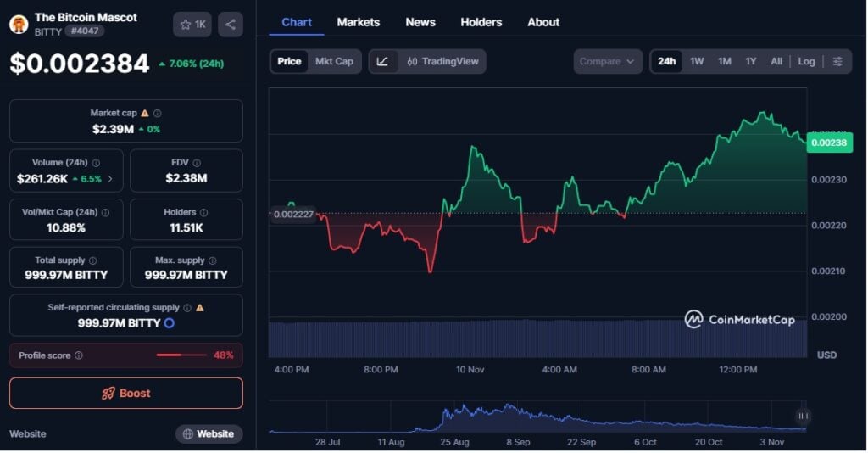
Task: Toggle Log scale on chart
Action: point(806,61)
